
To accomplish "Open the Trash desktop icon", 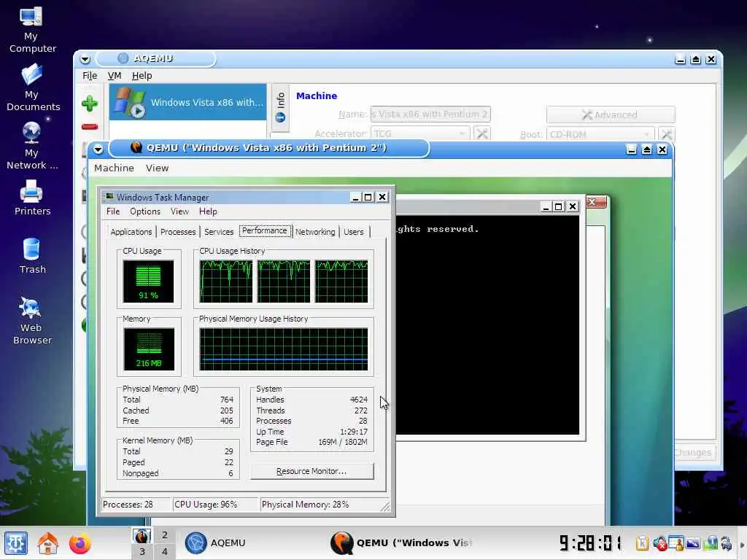I will point(32,256).
